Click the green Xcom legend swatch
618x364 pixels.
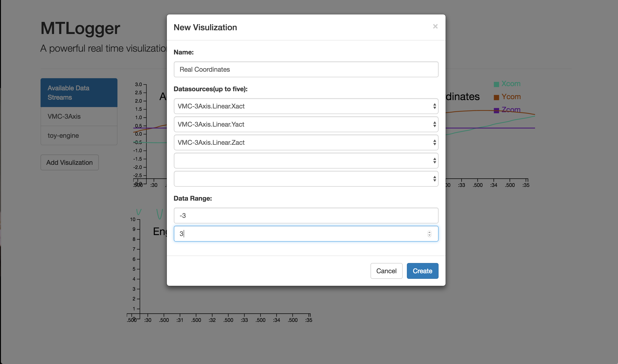(496, 84)
